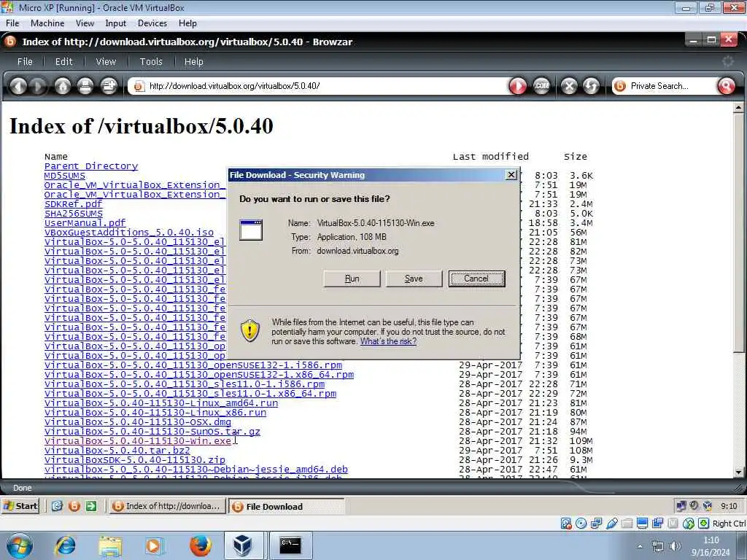Open the Command Prompt taskbar icon
The width and height of the screenshot is (747, 560).
(290, 545)
